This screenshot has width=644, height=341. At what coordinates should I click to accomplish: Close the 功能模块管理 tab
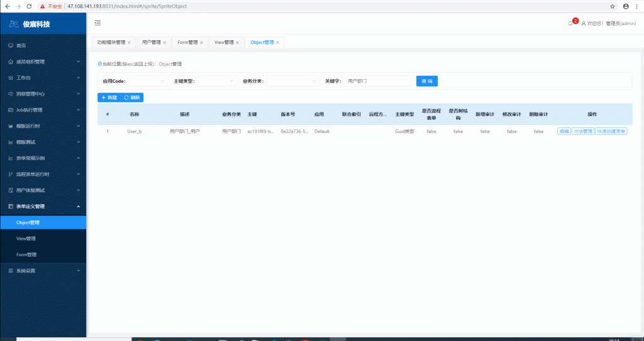pos(129,43)
